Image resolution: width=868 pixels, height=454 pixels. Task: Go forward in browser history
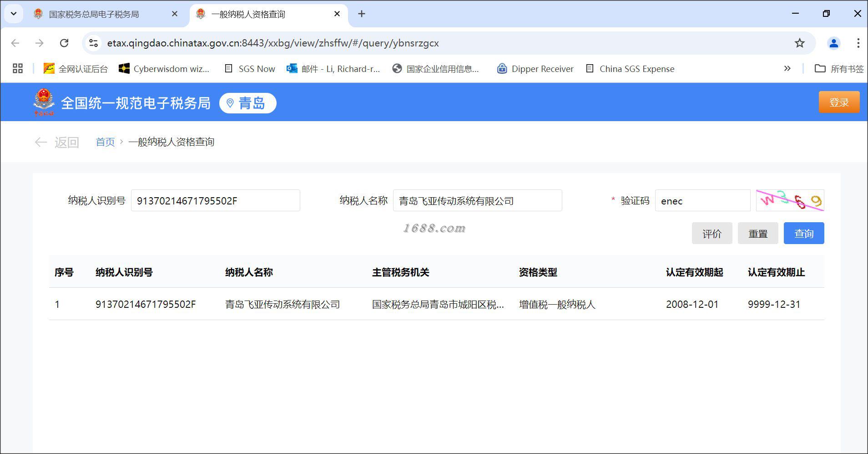pos(40,43)
